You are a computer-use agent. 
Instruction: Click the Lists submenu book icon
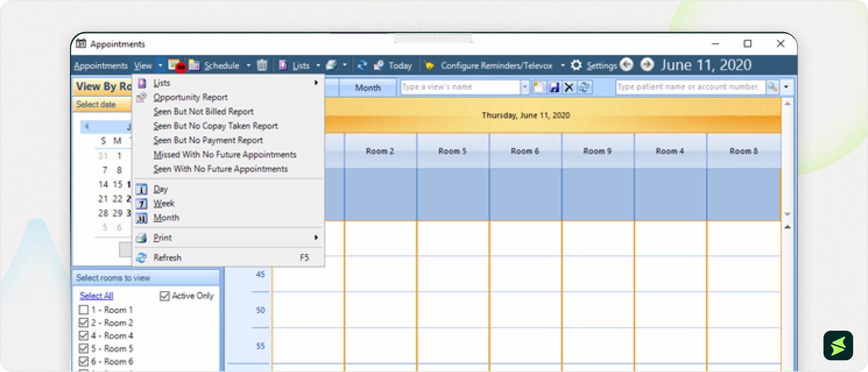142,83
